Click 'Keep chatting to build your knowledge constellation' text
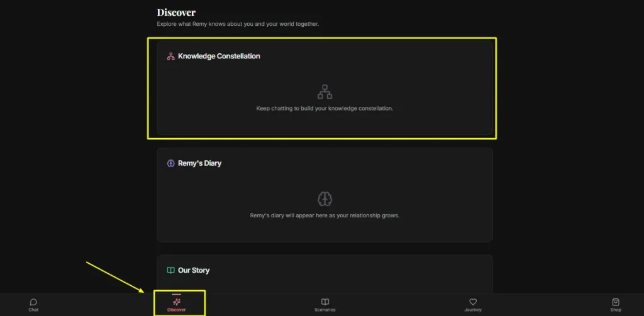 [325, 109]
